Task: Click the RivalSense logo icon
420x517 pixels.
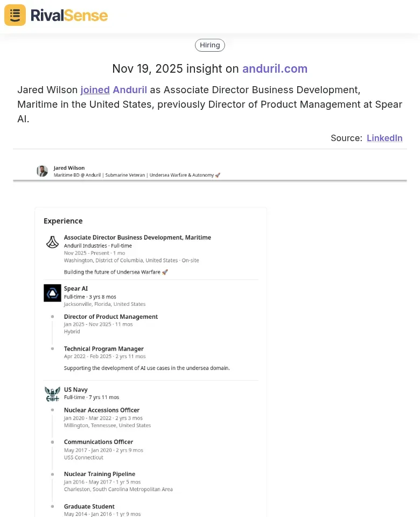Action: tap(15, 15)
